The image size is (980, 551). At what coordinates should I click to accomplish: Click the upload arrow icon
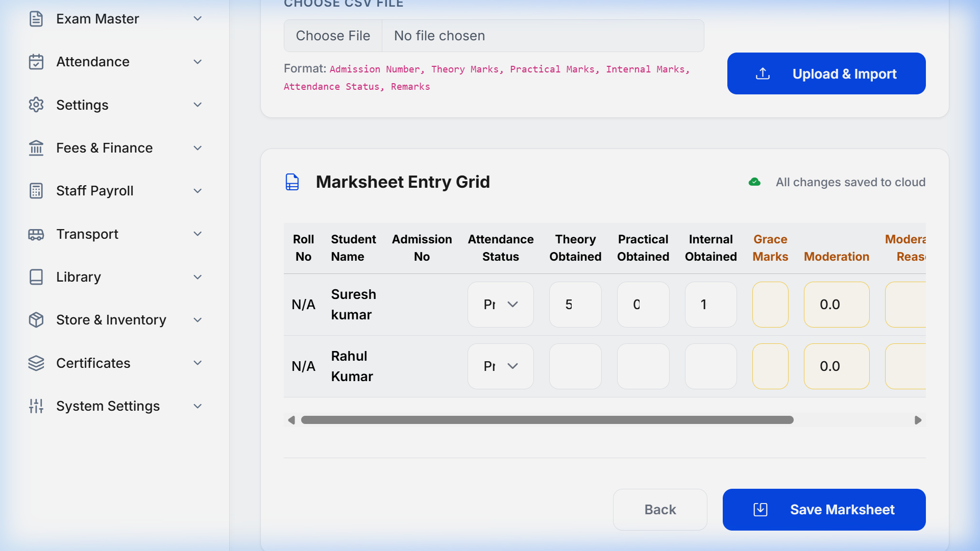coord(763,73)
